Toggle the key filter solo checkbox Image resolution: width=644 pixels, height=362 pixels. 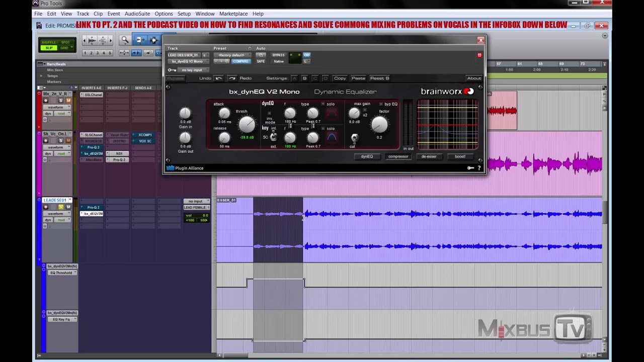pyautogui.click(x=323, y=129)
